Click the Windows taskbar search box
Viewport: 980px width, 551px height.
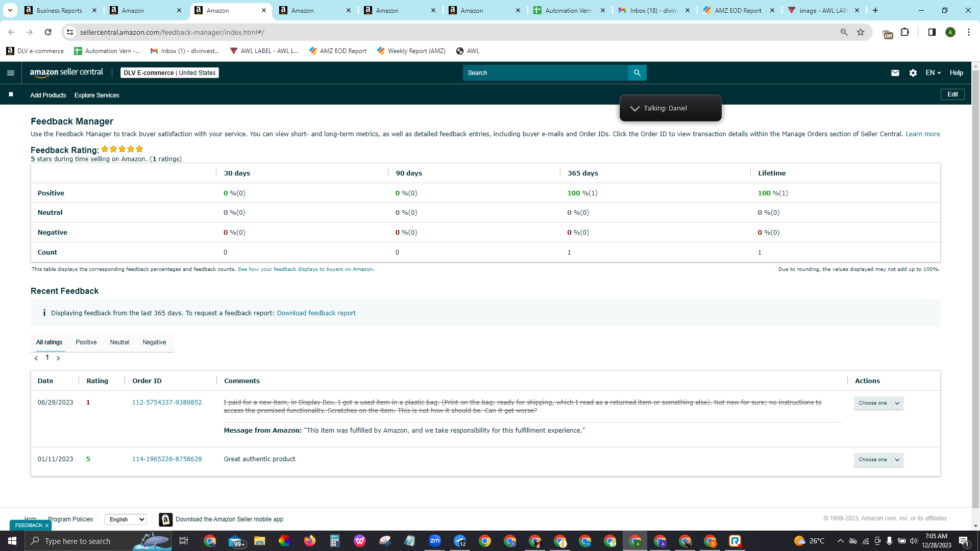[x=97, y=541]
